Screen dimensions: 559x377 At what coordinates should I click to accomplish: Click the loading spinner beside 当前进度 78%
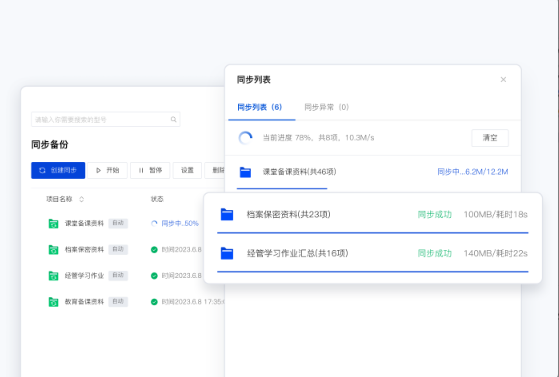pyautogui.click(x=245, y=138)
